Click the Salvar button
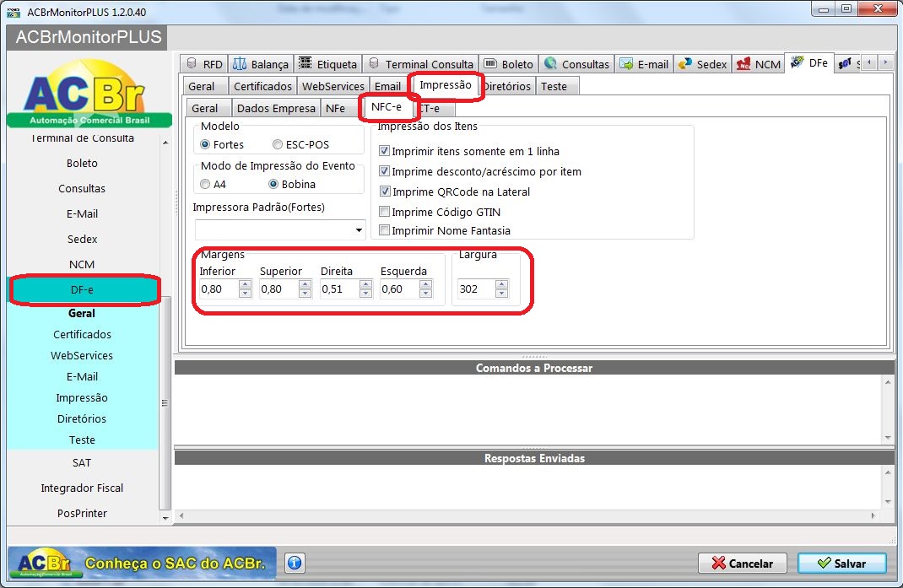903x588 pixels. pos(842,563)
